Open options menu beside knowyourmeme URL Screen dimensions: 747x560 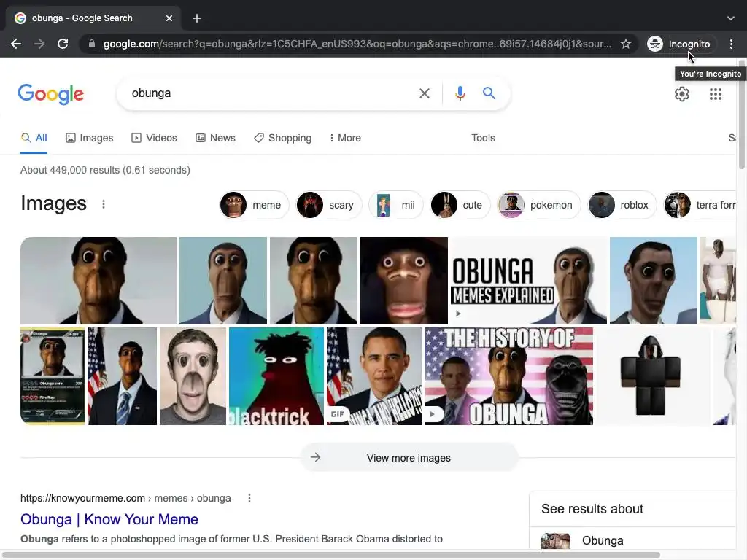[249, 498]
